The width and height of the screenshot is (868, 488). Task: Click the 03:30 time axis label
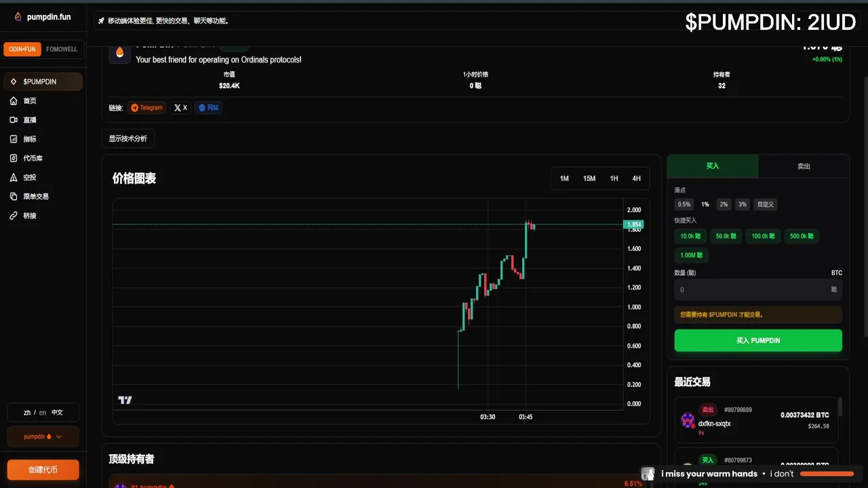pyautogui.click(x=488, y=417)
